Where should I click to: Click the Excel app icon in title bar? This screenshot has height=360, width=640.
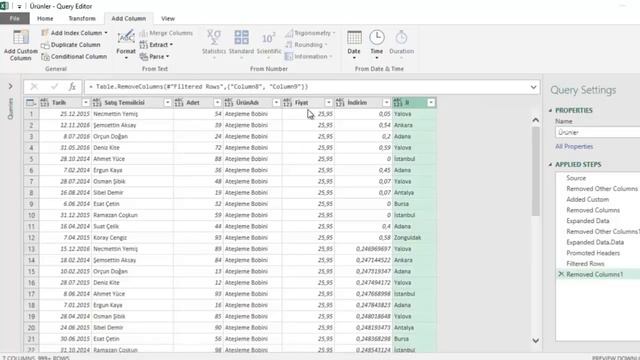(4, 6)
